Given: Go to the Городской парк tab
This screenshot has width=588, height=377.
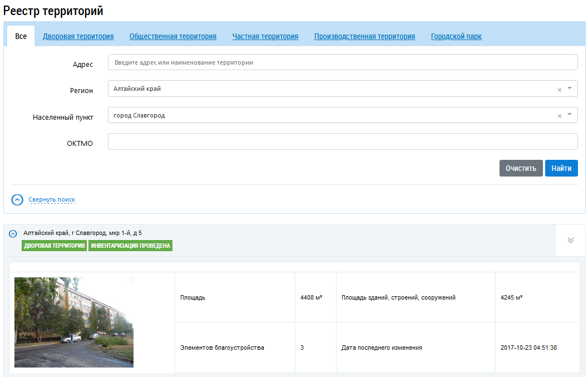Looking at the screenshot, I should click(456, 36).
